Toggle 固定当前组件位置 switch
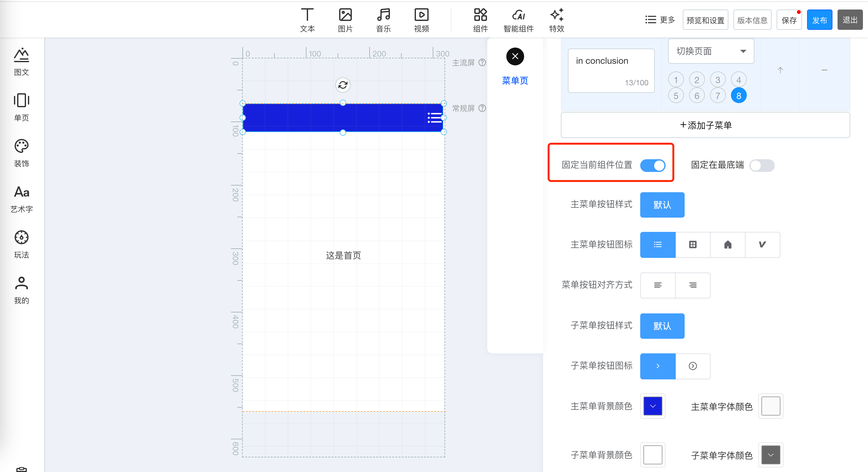The width and height of the screenshot is (868, 472). coord(653,165)
